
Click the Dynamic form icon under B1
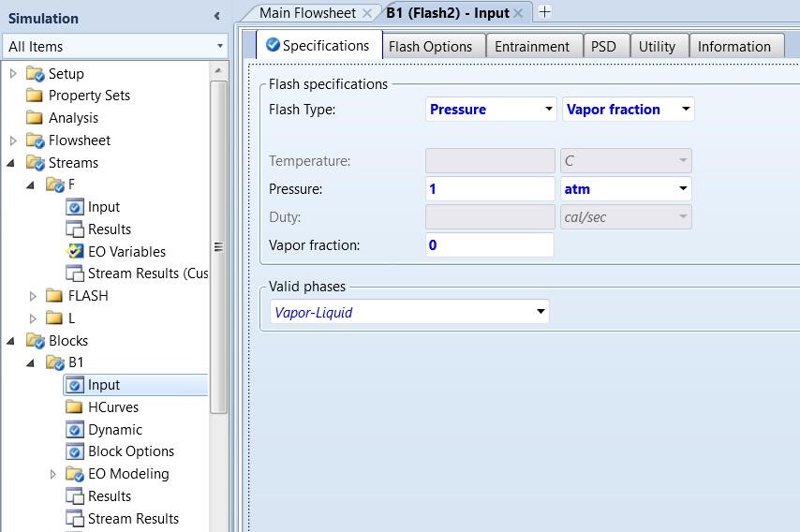pyautogui.click(x=75, y=430)
